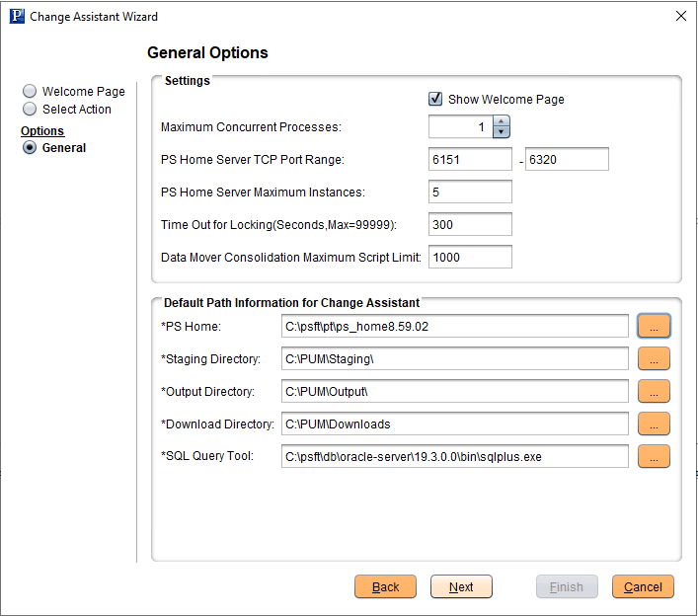Proceed with the Next button
Screen dimensions: 698x616
coord(461,586)
